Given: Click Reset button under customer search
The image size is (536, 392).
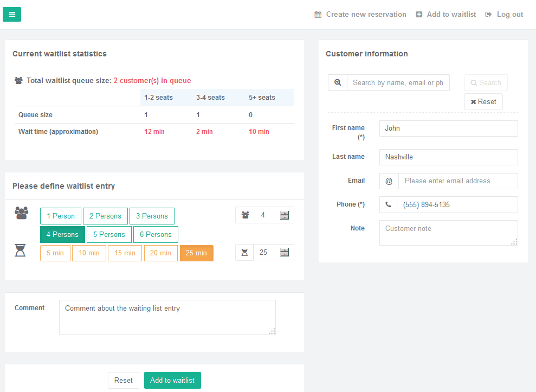Looking at the screenshot, I should [x=483, y=101].
